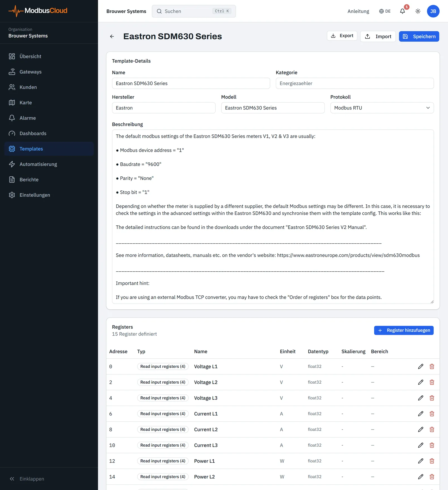
Task: Delete the Power L1 register
Action: [432, 461]
